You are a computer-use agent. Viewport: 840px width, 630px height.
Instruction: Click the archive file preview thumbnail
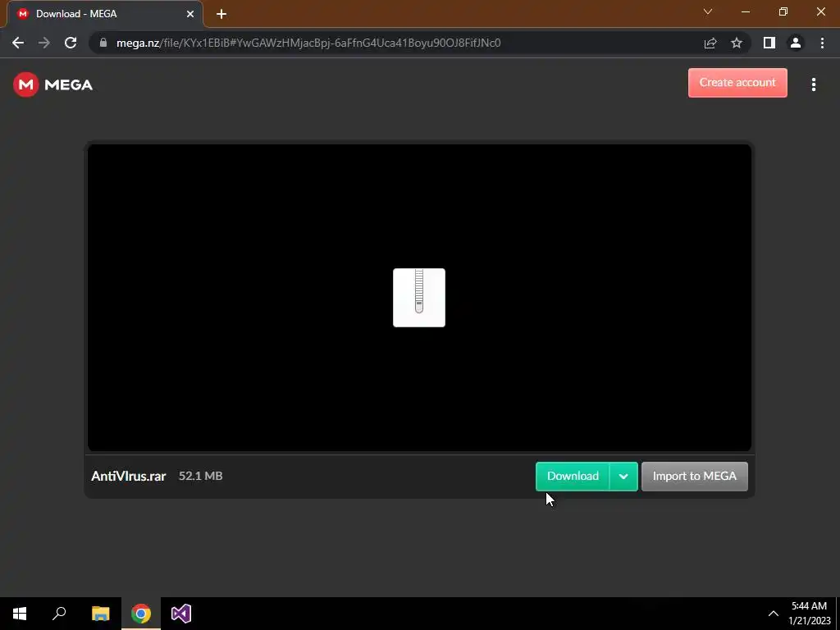419,297
